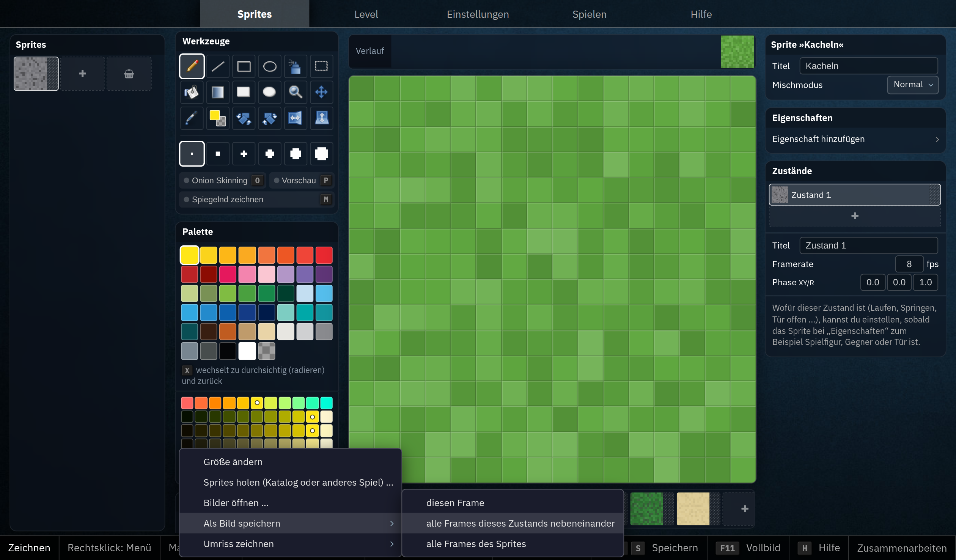Click the Framerate value field
Image resolution: width=956 pixels, height=560 pixels.
[x=909, y=264]
